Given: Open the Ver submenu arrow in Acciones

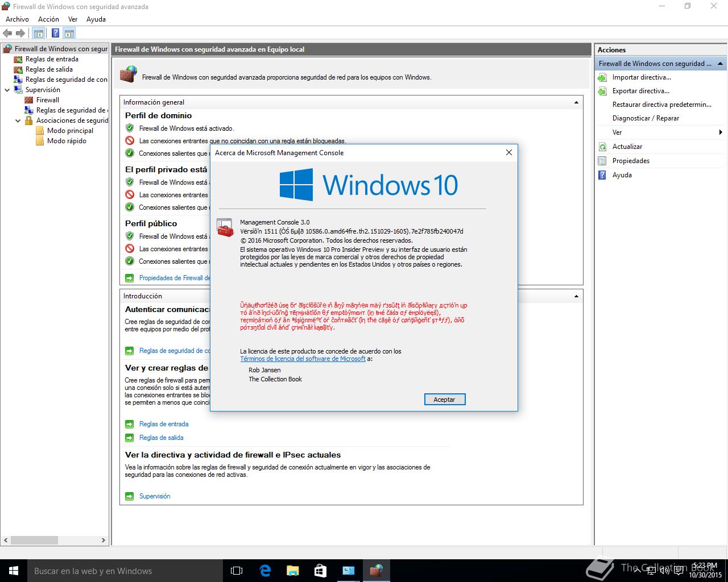Looking at the screenshot, I should [x=721, y=132].
